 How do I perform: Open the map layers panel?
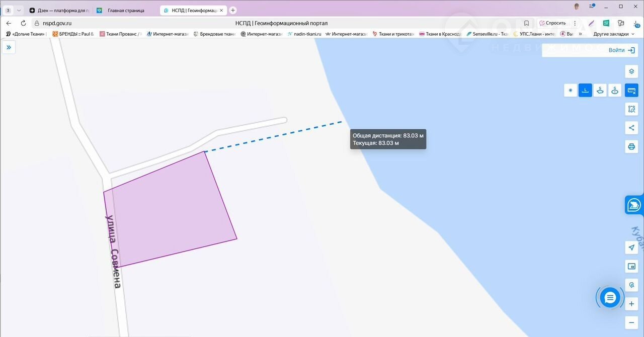click(631, 71)
